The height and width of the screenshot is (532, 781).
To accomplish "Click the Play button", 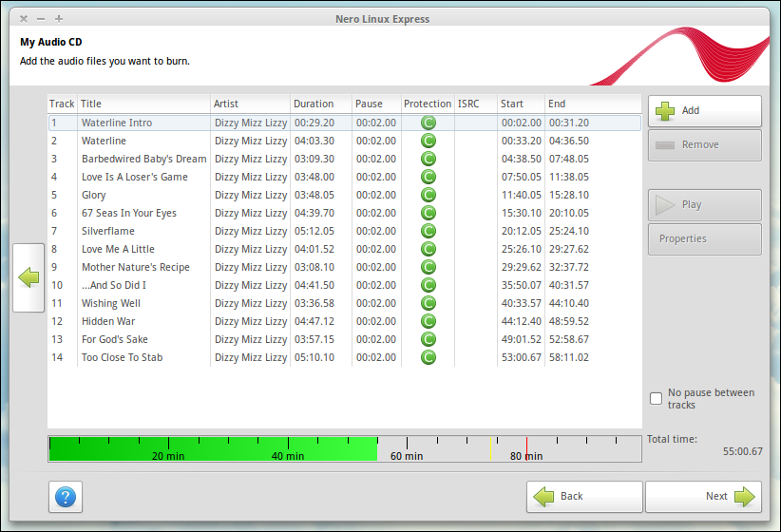I will [x=704, y=205].
